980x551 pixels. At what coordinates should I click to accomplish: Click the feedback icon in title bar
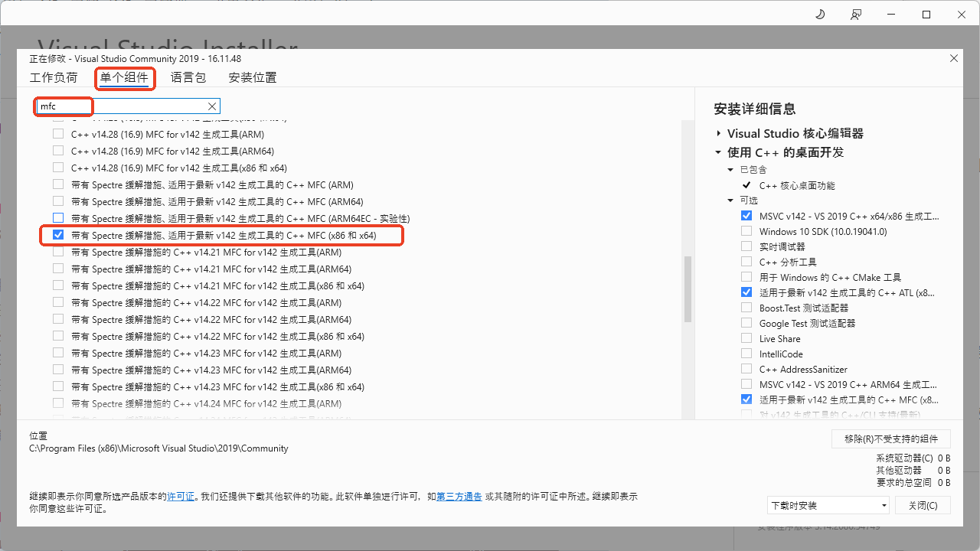[x=855, y=15]
